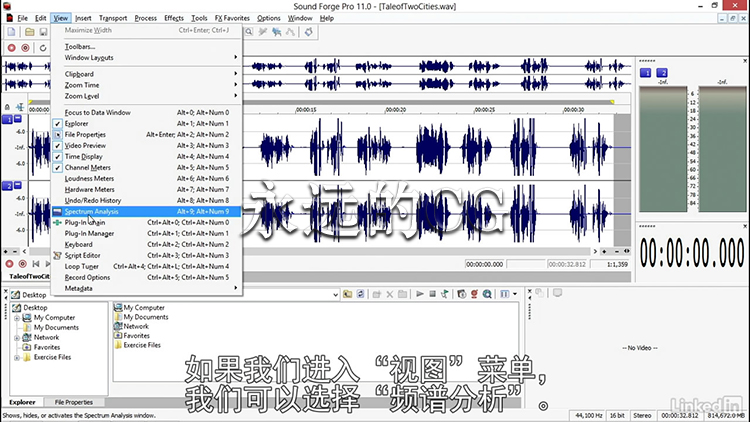
Task: Create a new file with toolbar icon
Action: pos(11,32)
